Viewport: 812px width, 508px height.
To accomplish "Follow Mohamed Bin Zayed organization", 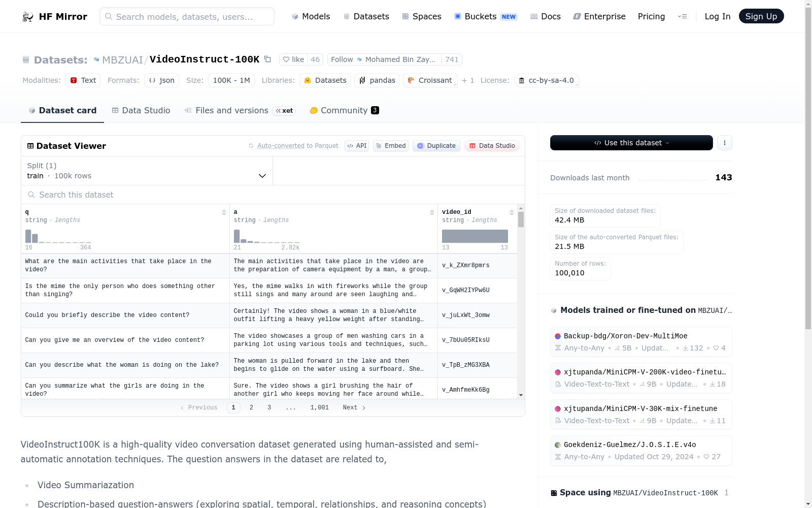I will [x=385, y=59].
